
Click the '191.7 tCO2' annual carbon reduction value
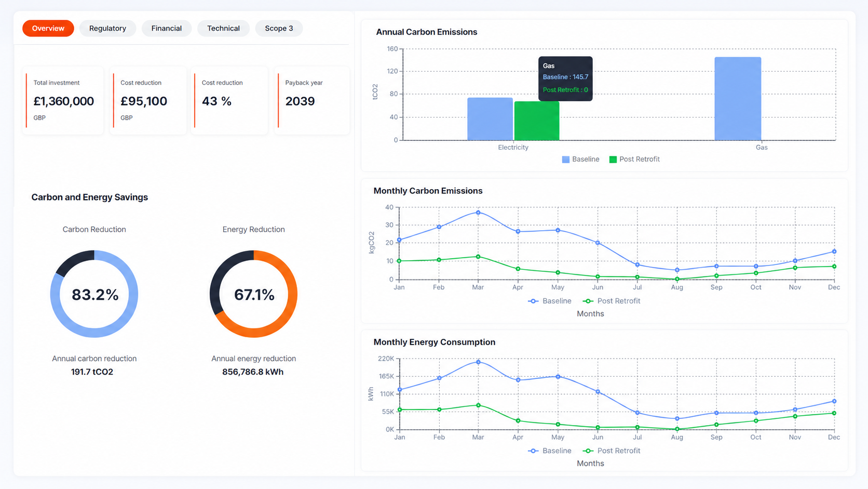[x=92, y=372]
